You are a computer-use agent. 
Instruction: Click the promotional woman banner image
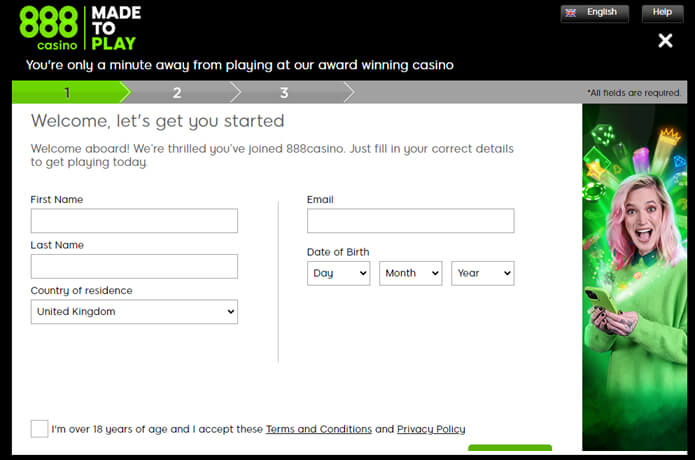(635, 277)
